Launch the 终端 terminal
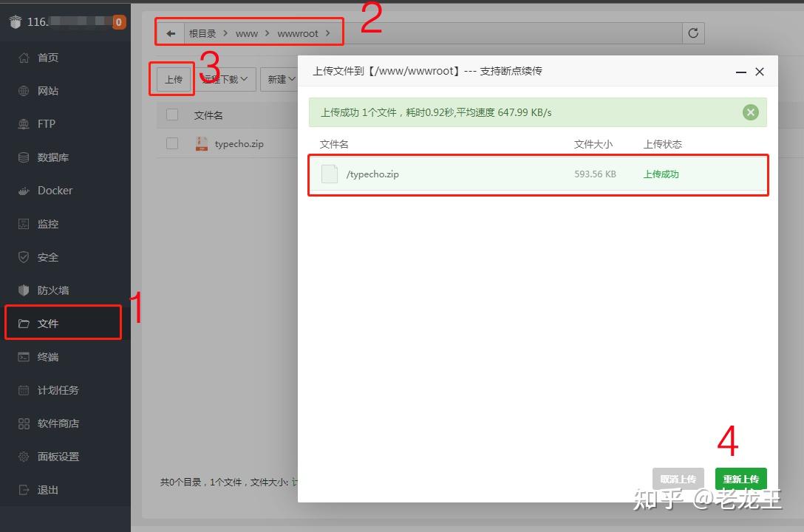Viewport: 804px width, 532px height. pyautogui.click(x=47, y=356)
